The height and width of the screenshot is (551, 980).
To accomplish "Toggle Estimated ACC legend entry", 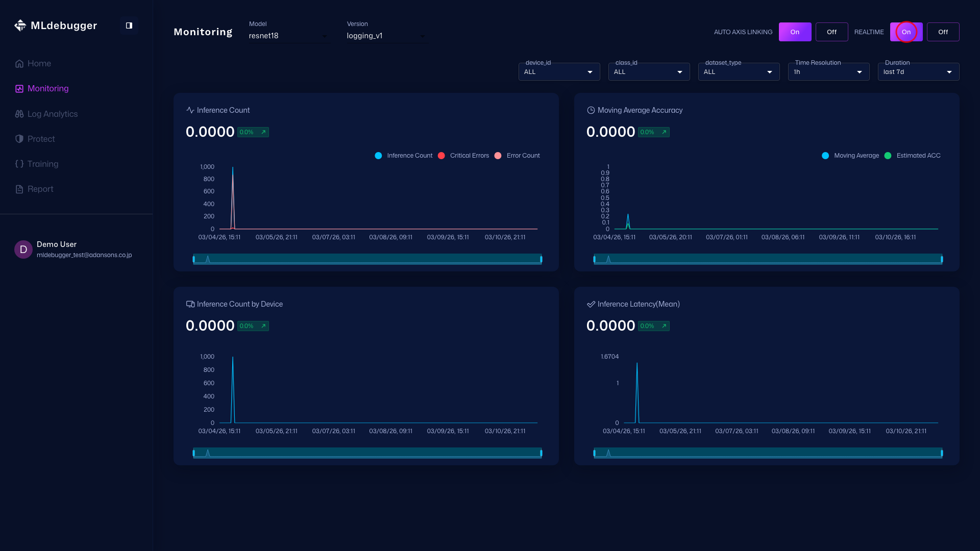I will [912, 156].
